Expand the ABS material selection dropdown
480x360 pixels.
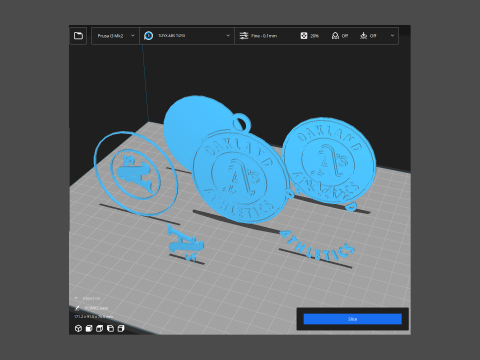pyautogui.click(x=228, y=36)
